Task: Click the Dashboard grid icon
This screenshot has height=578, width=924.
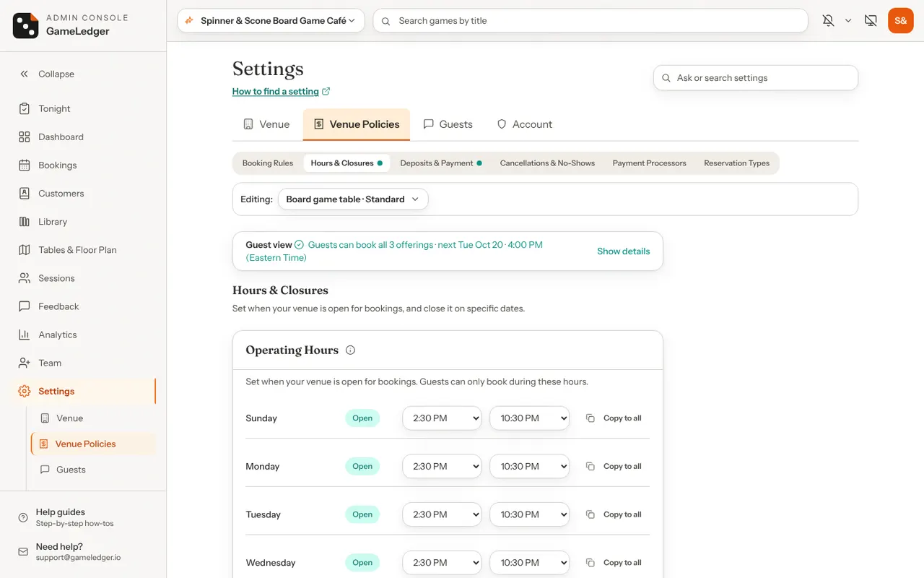Action: [x=25, y=137]
